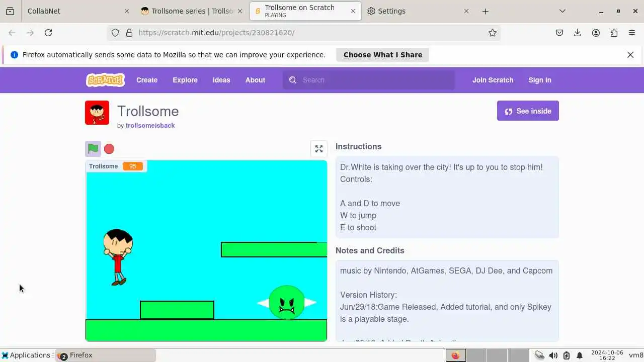Click the green spiky enemy sprite
The height and width of the screenshot is (362, 644).
click(287, 303)
